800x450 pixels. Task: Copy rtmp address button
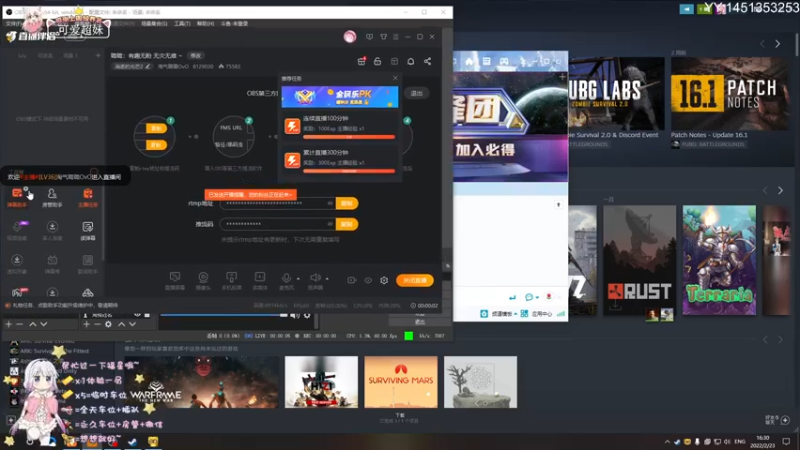tap(347, 203)
